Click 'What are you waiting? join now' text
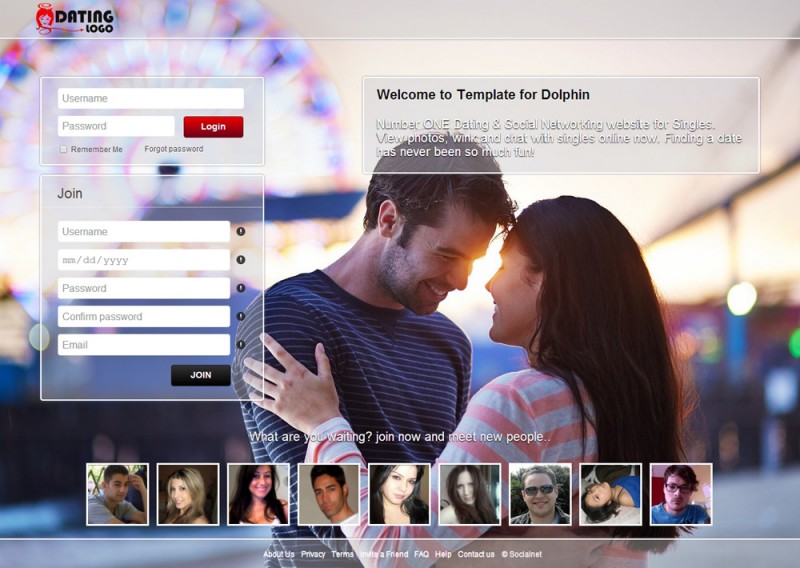This screenshot has width=800, height=568. (x=399, y=437)
